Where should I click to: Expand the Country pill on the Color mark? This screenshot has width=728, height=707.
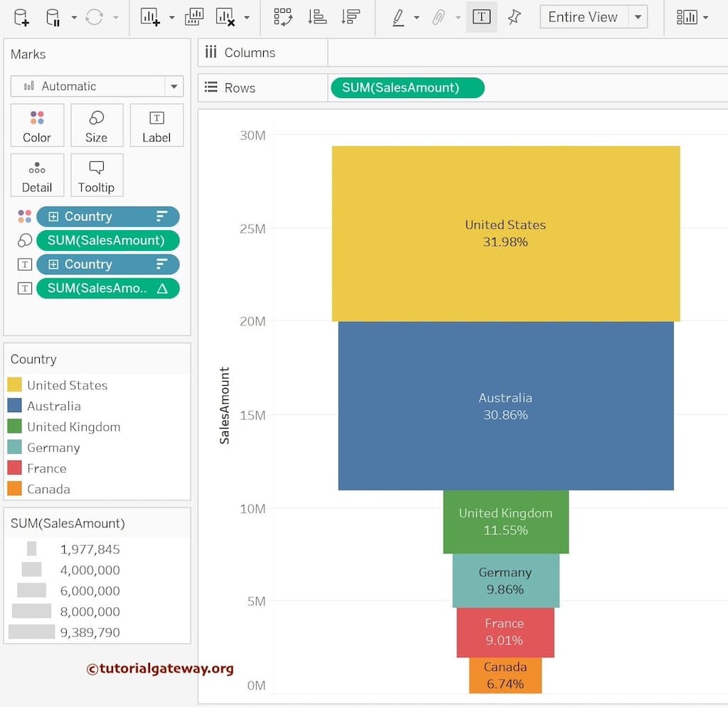tap(53, 217)
